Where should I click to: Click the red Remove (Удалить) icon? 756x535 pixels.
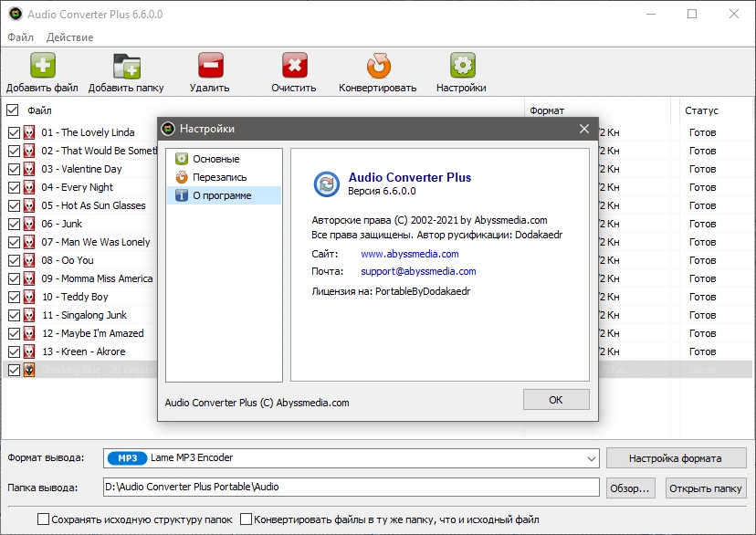(x=211, y=65)
